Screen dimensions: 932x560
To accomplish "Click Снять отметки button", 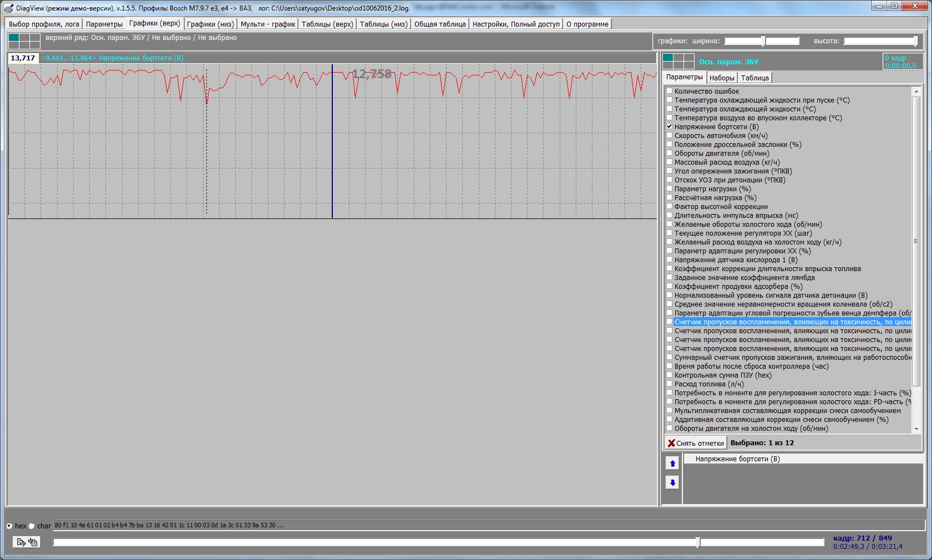I will [696, 443].
